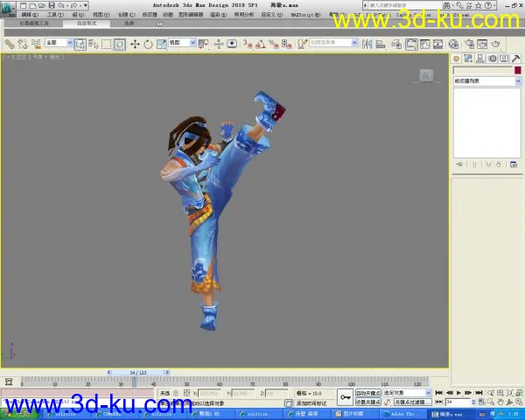Screen dimensions: 525x420
Task: Click the Use Pivot Point Center icon
Action: coord(204,45)
